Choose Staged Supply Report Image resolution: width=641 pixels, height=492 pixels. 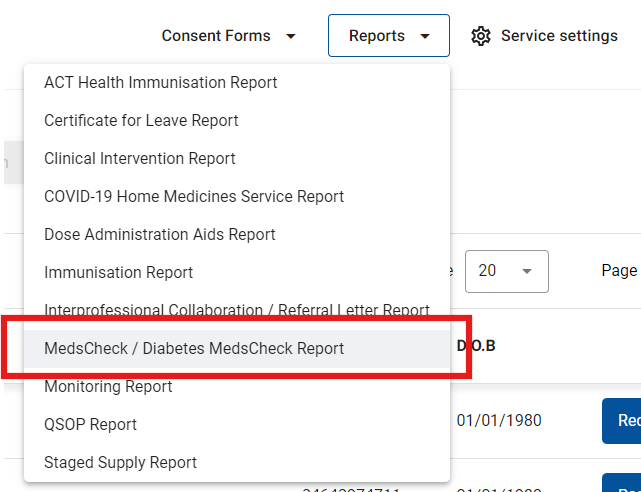pos(237,463)
